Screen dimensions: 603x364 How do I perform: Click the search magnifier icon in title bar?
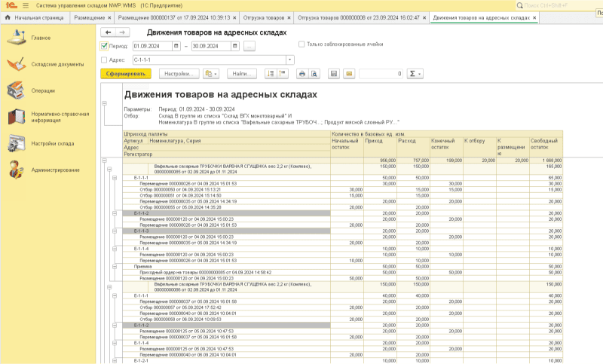[x=519, y=5]
